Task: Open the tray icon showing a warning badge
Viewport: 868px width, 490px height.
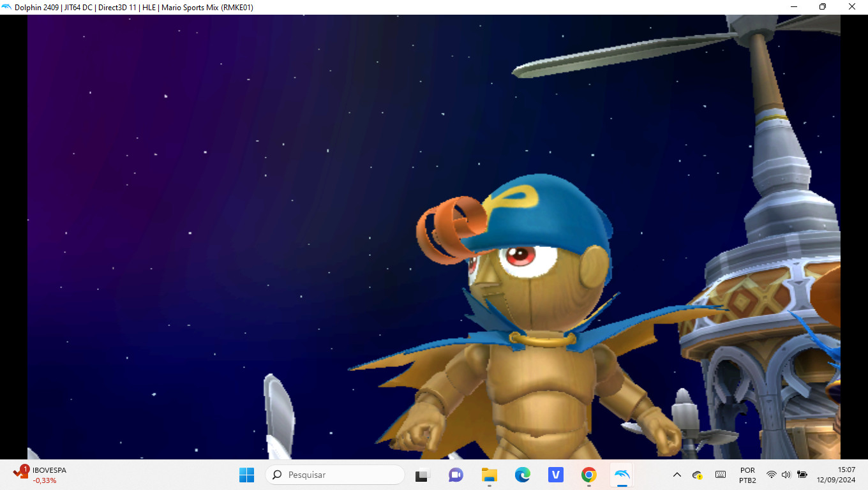Action: tap(698, 474)
